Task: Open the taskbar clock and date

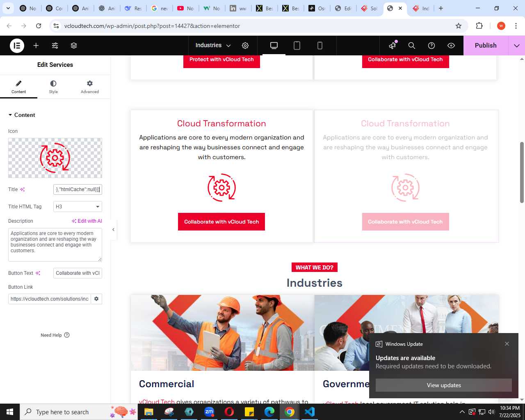Action: (510, 412)
